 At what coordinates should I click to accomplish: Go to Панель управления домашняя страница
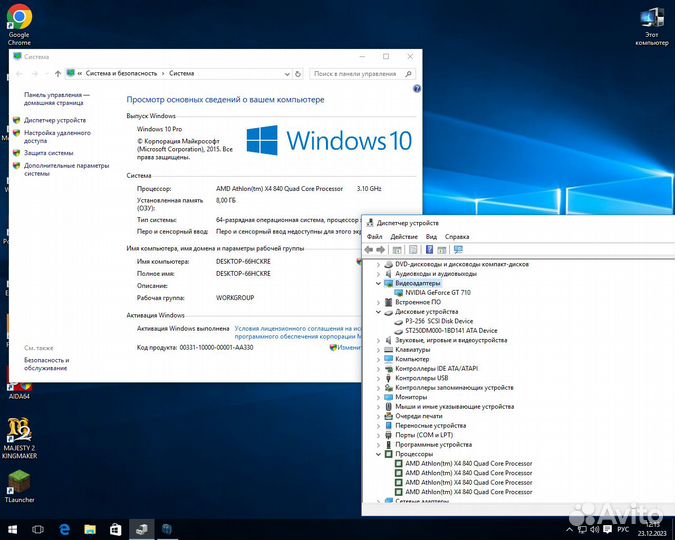(x=56, y=99)
